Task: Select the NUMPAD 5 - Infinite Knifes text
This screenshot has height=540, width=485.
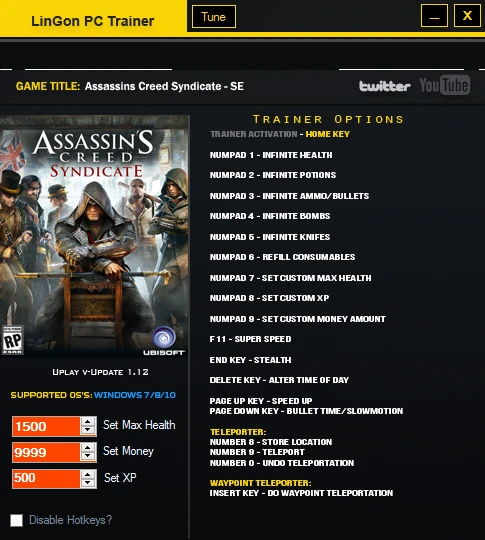Action: coord(270,237)
